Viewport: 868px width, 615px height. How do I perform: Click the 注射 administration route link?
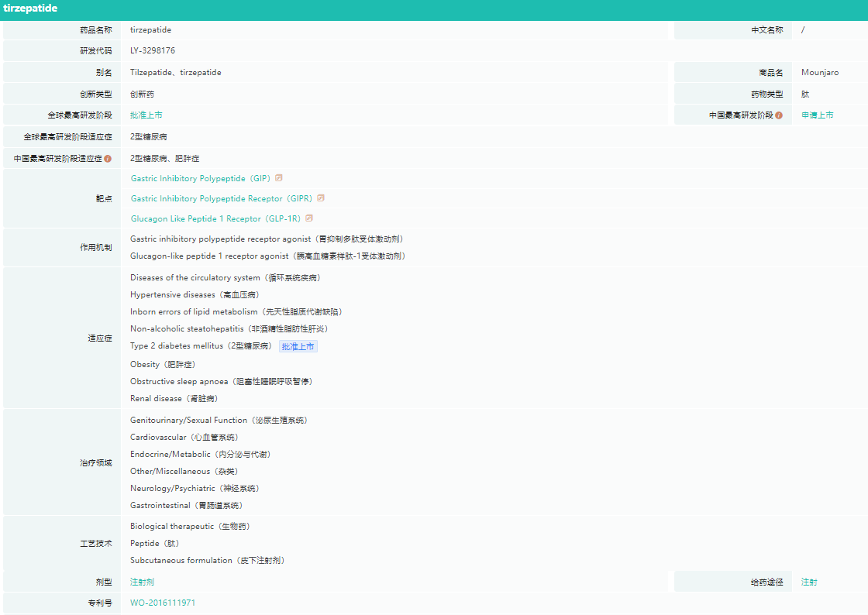tap(809, 582)
